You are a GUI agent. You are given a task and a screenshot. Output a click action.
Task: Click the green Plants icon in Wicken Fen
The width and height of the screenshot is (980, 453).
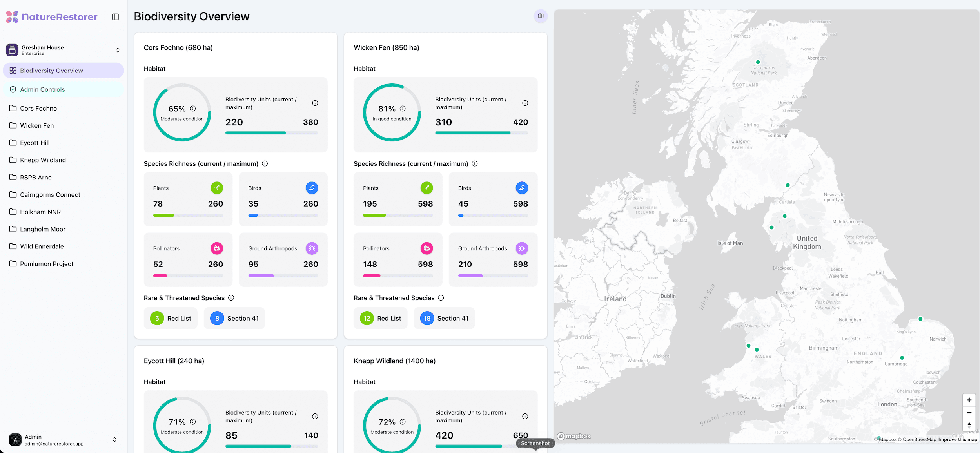427,188
